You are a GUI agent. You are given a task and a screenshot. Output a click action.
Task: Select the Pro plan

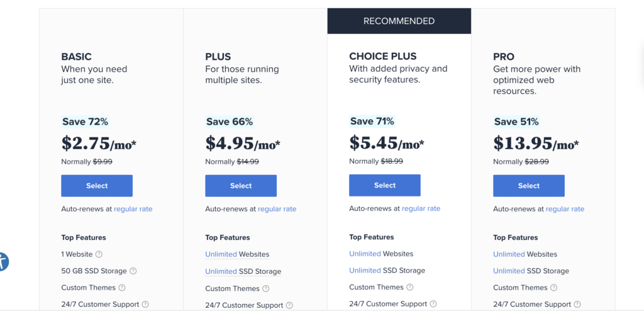click(529, 186)
